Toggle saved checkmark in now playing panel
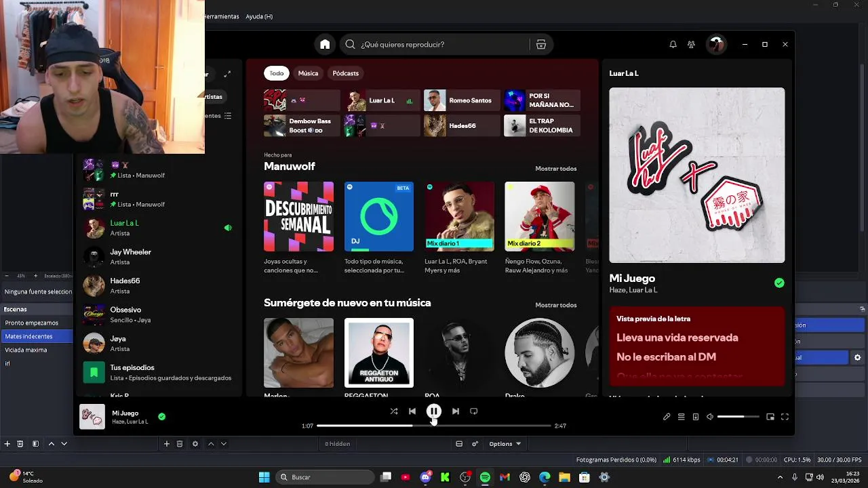 (779, 283)
